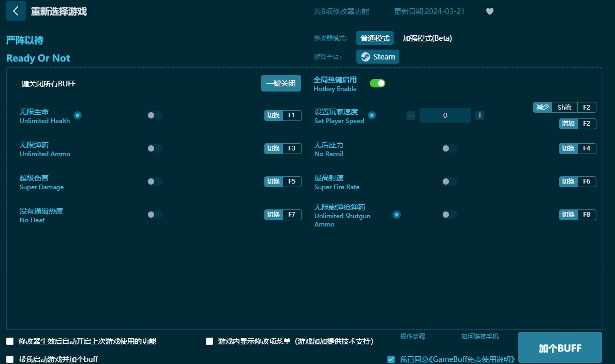The height and width of the screenshot is (364, 615).
Task: Click the back arrow to reselect game
Action: pyautogui.click(x=16, y=11)
